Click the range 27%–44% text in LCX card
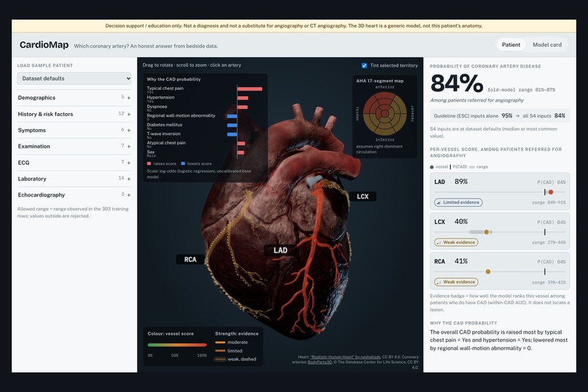 tap(549, 242)
